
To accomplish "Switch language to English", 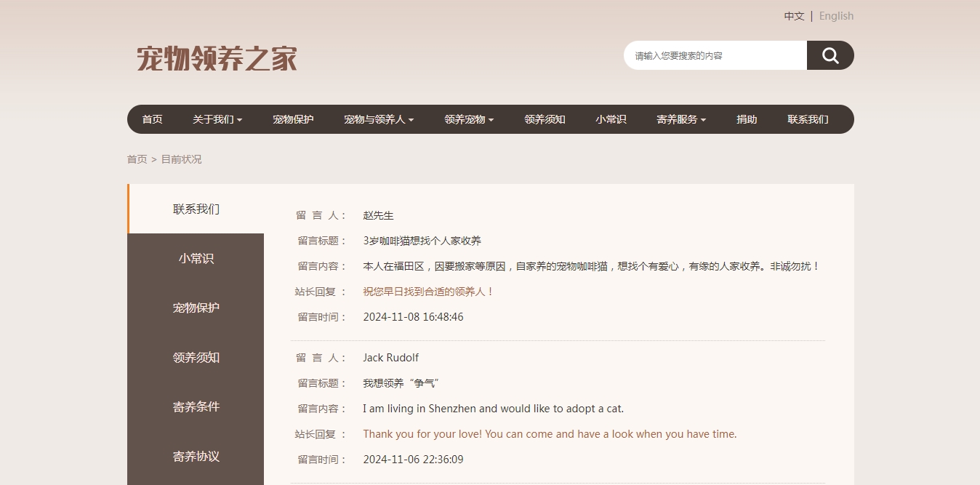I will pyautogui.click(x=836, y=16).
